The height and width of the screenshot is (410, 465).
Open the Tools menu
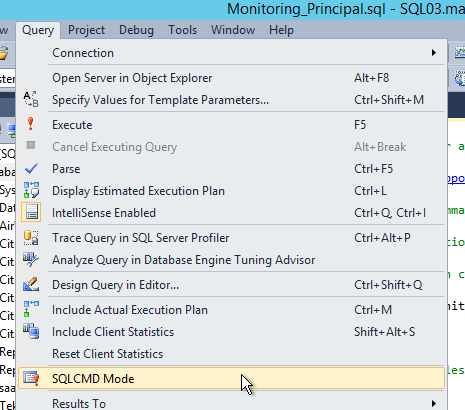pos(182,30)
